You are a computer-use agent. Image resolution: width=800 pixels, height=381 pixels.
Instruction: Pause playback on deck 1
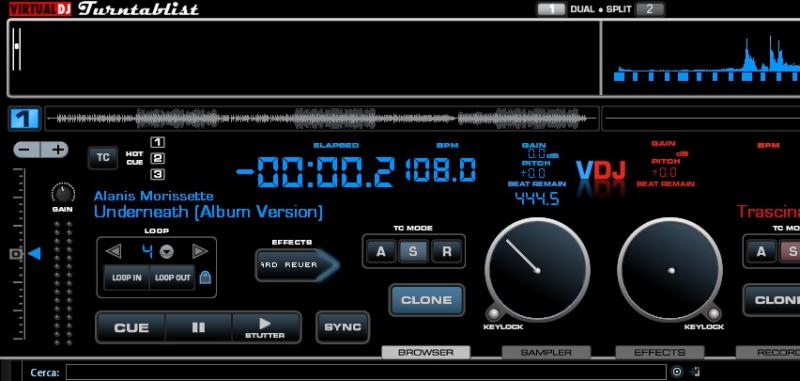(x=198, y=327)
